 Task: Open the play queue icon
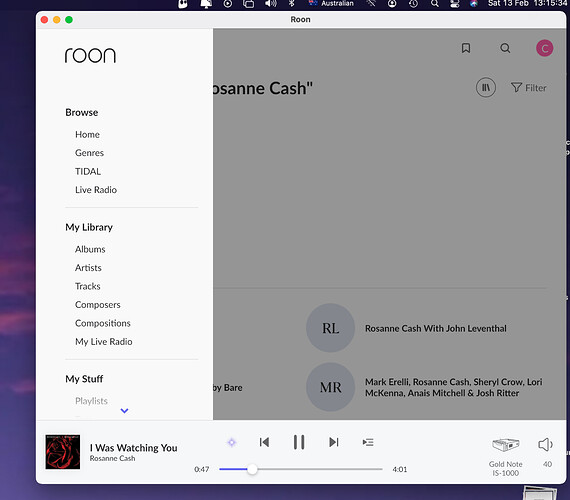tap(368, 442)
